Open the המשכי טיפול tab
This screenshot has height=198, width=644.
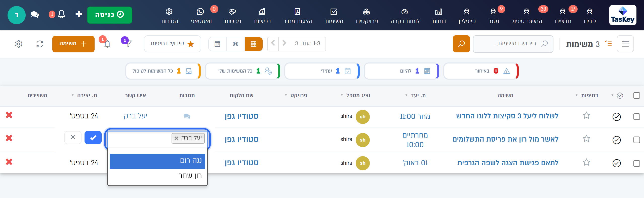click(527, 16)
